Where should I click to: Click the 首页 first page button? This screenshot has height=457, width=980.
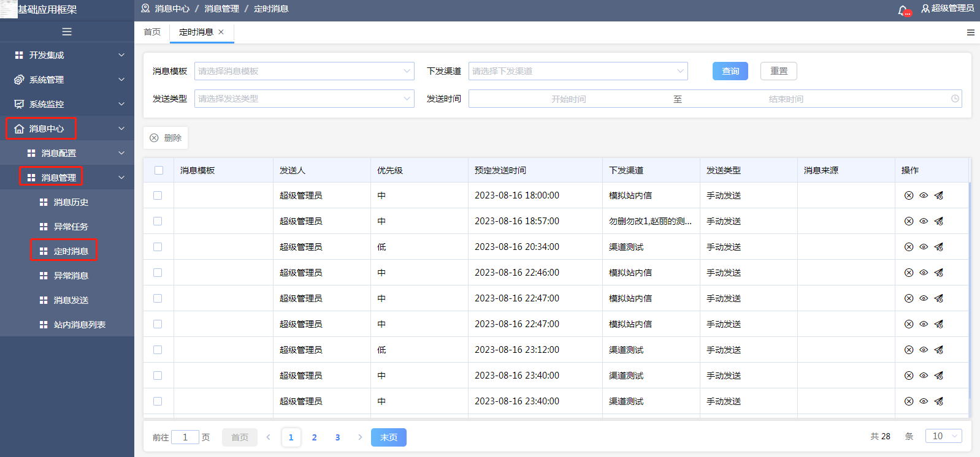tap(240, 437)
